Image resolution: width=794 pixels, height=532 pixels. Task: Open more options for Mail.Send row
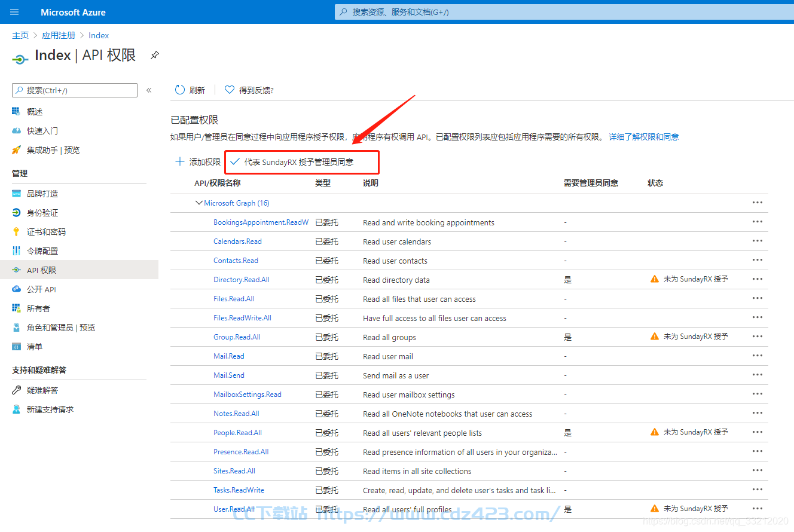758,375
